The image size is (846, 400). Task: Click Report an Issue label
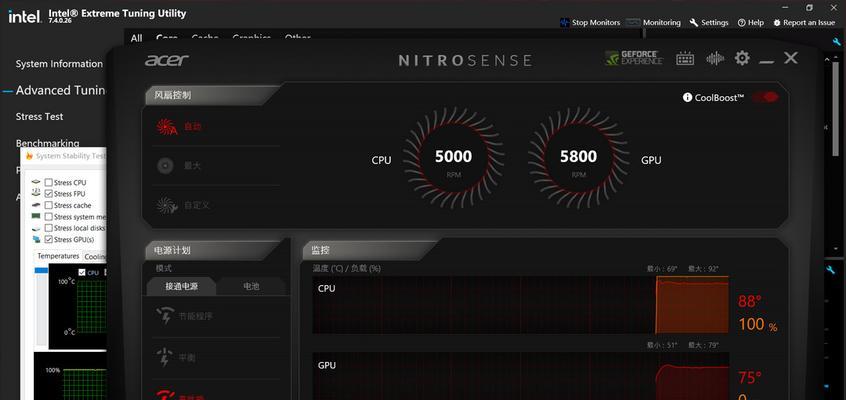click(x=809, y=23)
